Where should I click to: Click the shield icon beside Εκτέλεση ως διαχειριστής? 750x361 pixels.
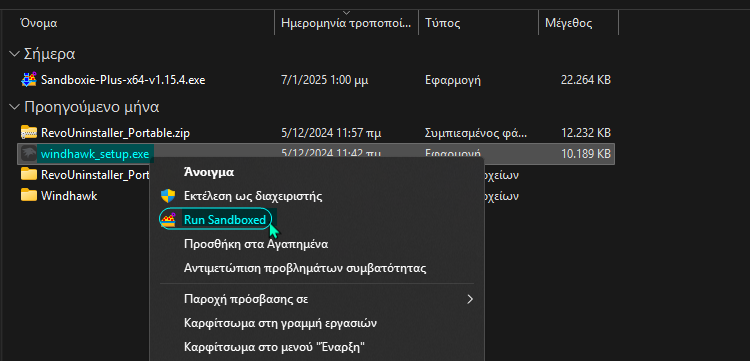[x=167, y=196]
